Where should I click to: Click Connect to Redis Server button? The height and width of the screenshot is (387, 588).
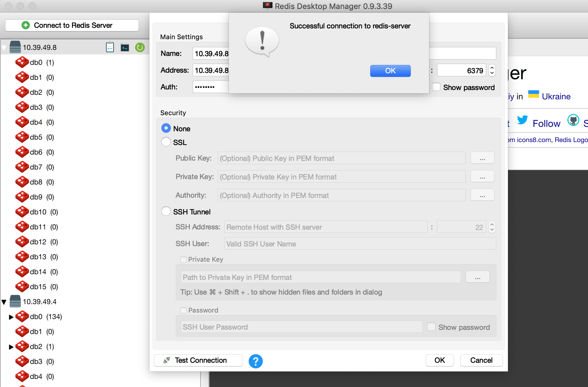click(x=72, y=25)
